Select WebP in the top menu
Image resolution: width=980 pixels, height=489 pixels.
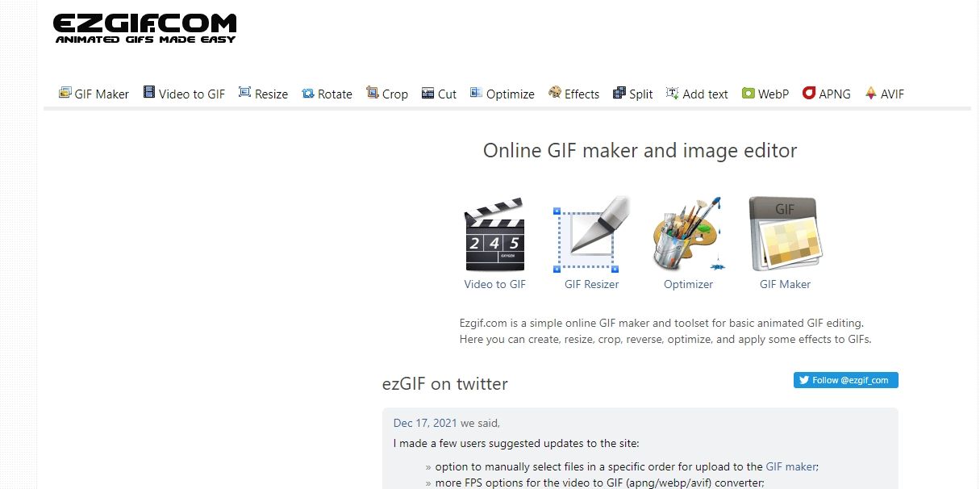click(x=774, y=94)
